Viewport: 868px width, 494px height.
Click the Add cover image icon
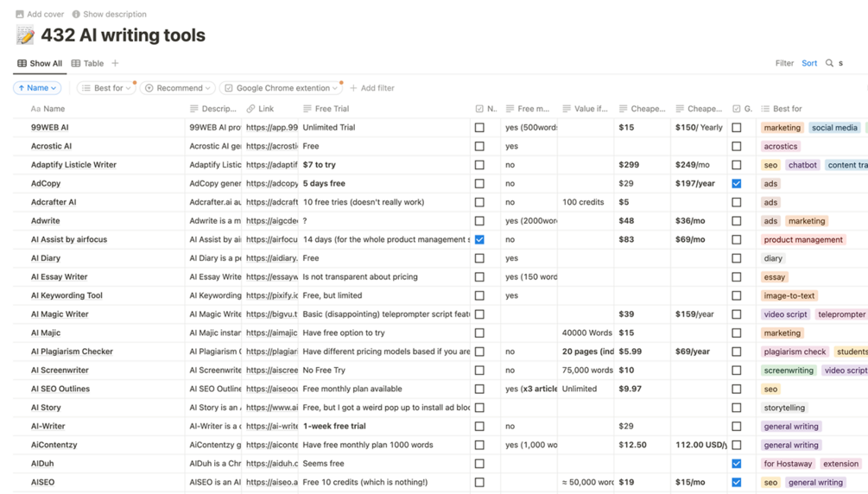coord(19,14)
